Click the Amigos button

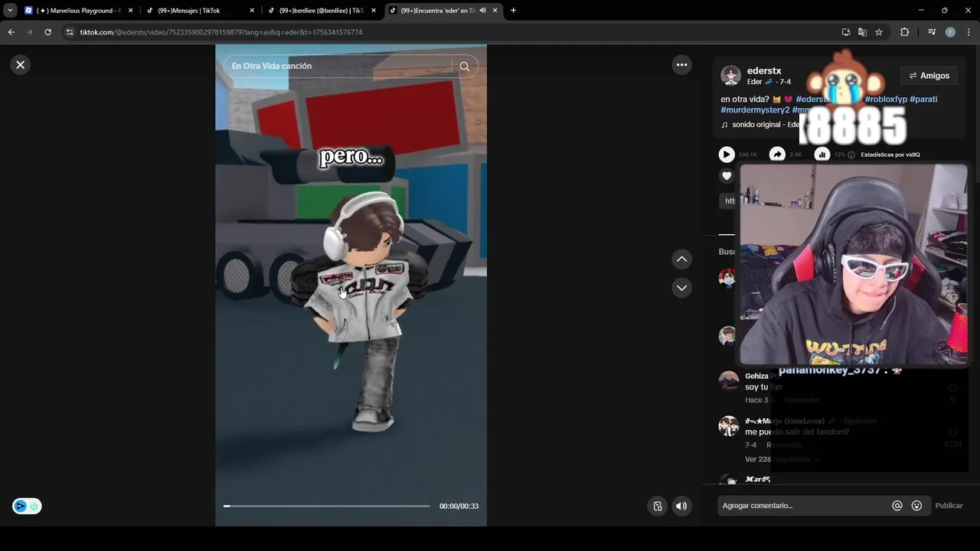(929, 76)
